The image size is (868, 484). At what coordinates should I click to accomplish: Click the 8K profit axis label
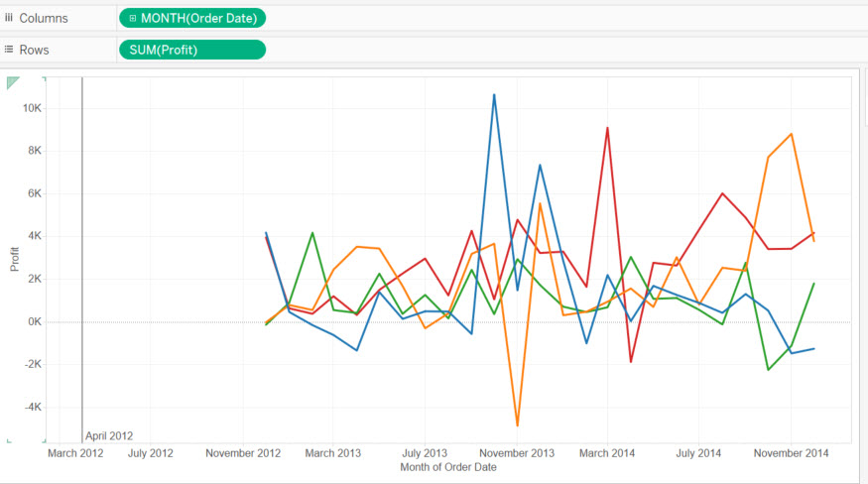click(x=35, y=151)
